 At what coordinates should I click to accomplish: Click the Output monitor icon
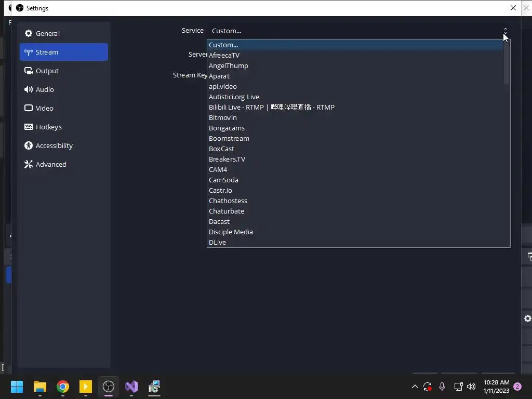29,71
